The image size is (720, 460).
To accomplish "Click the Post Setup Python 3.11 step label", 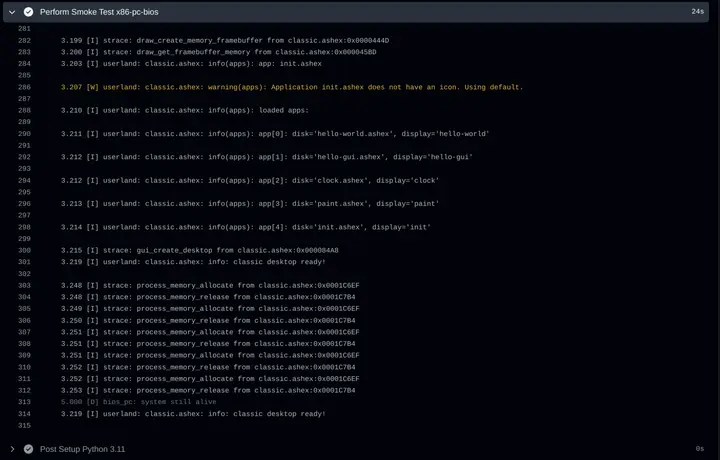I will pos(82,449).
